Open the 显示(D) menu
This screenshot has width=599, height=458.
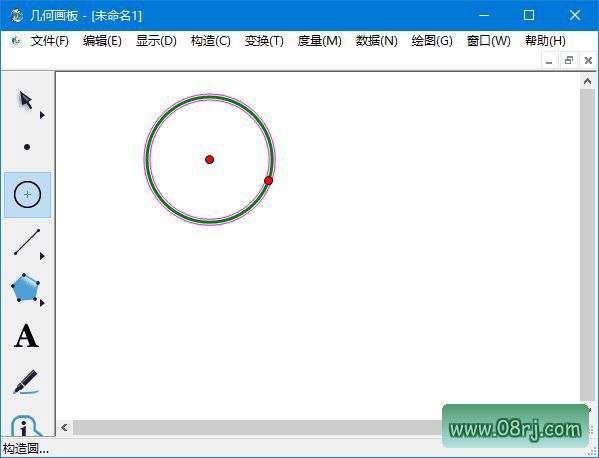[156, 40]
